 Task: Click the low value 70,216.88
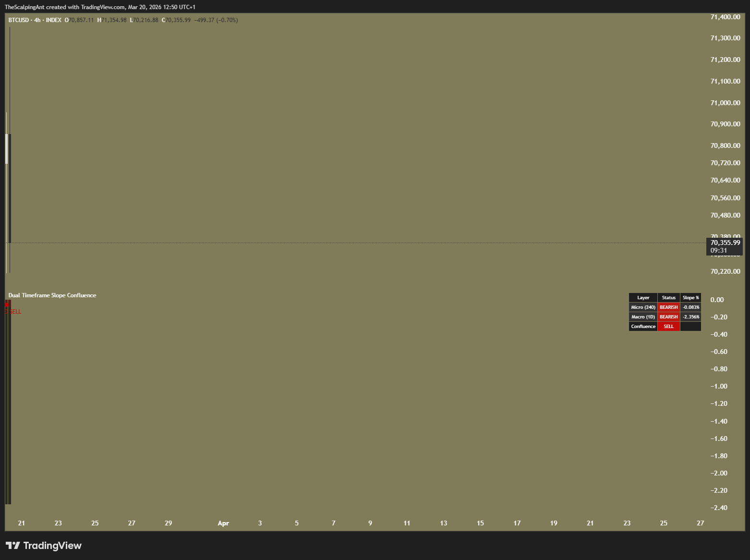[x=145, y=20]
